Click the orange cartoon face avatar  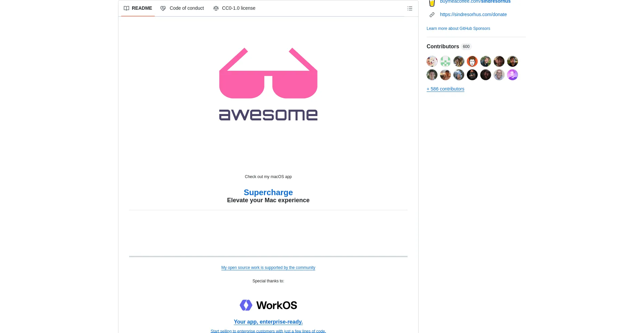472,61
